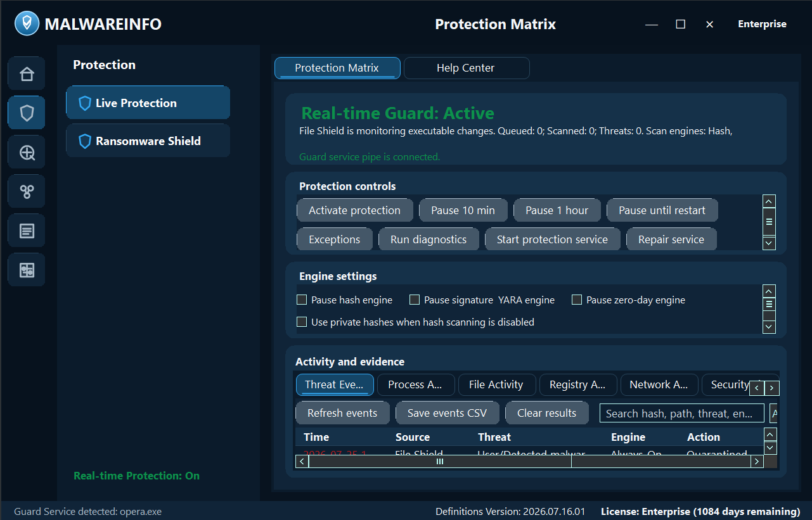The width and height of the screenshot is (812, 520).
Task: Click up arrow of Protection controls scrollbar
Action: (769, 201)
